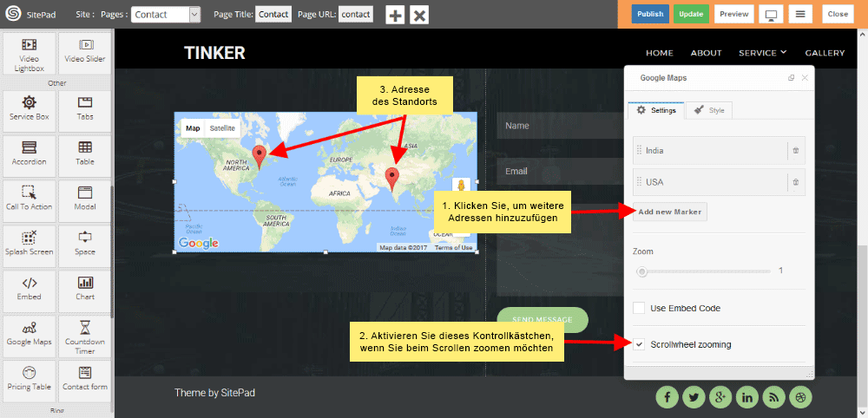This screenshot has height=418, width=868.
Task: Open the Pages dropdown showing Contact
Action: coord(166,15)
